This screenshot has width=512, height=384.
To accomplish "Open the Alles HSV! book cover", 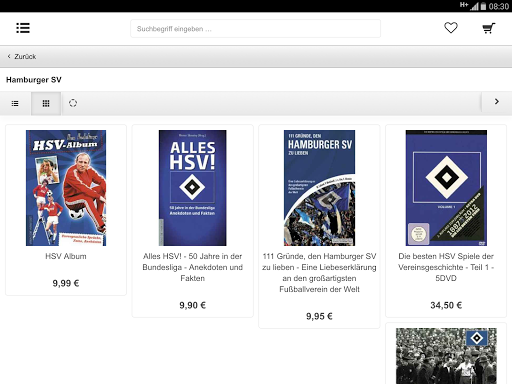I will coord(192,188).
